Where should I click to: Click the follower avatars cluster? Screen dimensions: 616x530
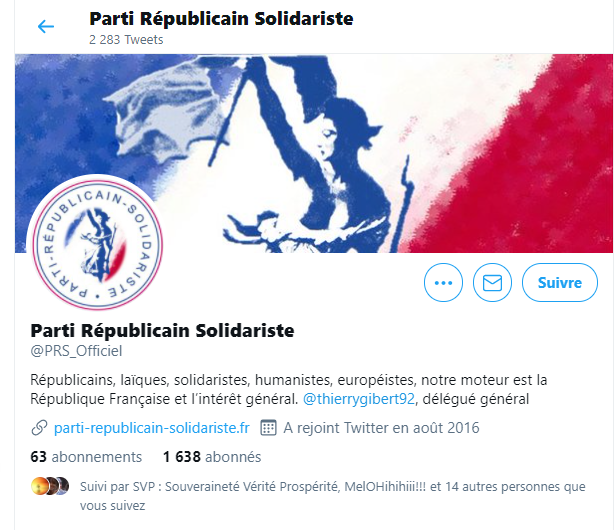[50, 486]
